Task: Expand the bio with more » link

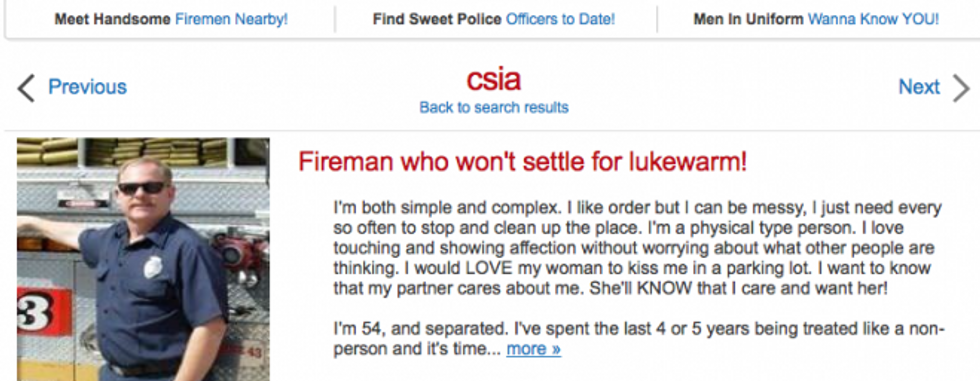Action: coord(533,349)
